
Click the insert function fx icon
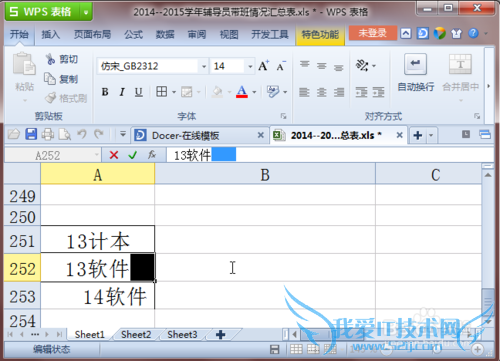pos(152,155)
